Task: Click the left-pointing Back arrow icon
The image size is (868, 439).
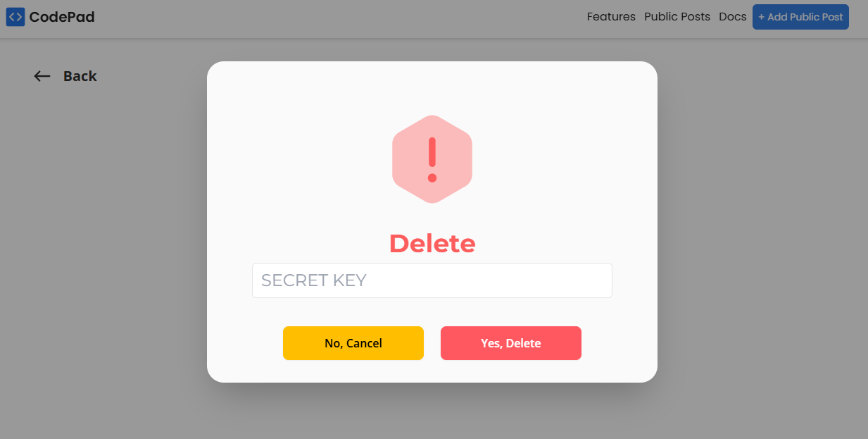Action: [42, 76]
